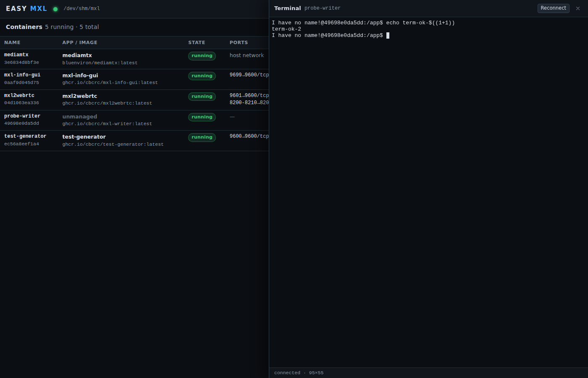The height and width of the screenshot is (378, 588).
Task: Click the running badge for mxl2webrtc
Action: point(202,97)
